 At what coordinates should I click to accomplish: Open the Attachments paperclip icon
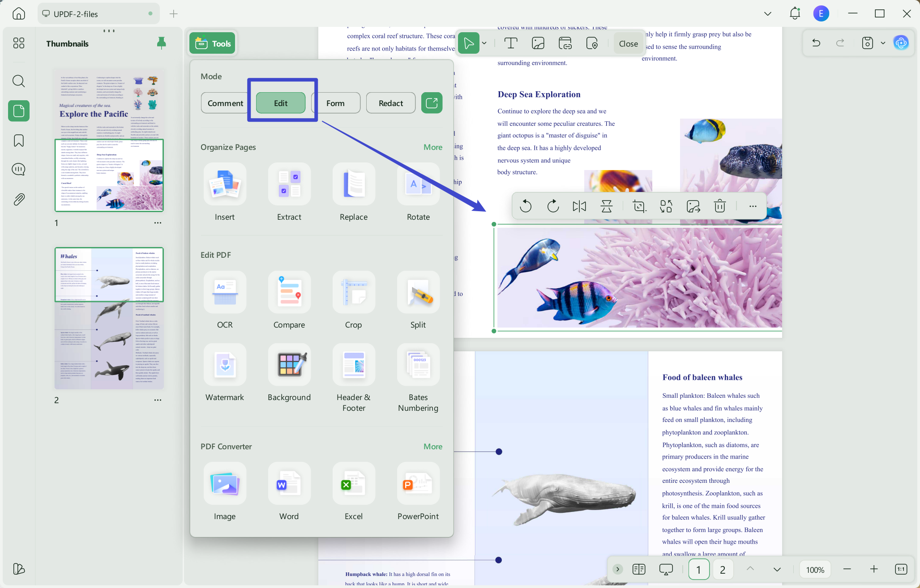click(18, 200)
